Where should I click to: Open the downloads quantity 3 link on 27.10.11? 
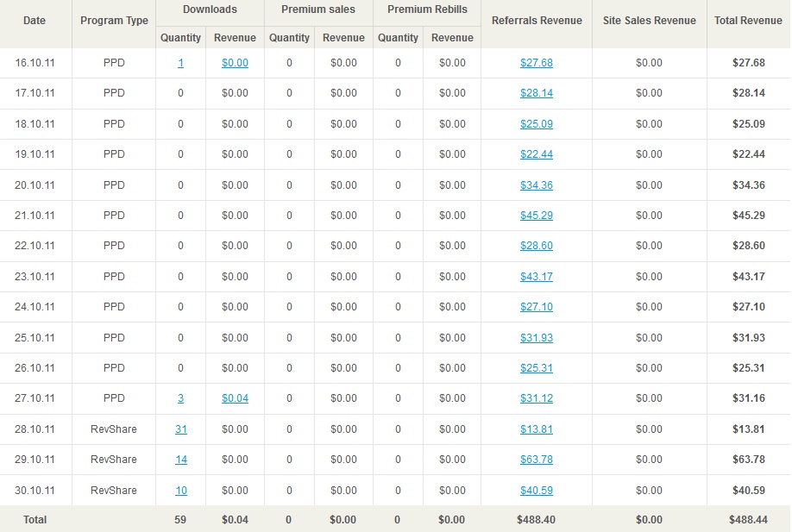[180, 398]
